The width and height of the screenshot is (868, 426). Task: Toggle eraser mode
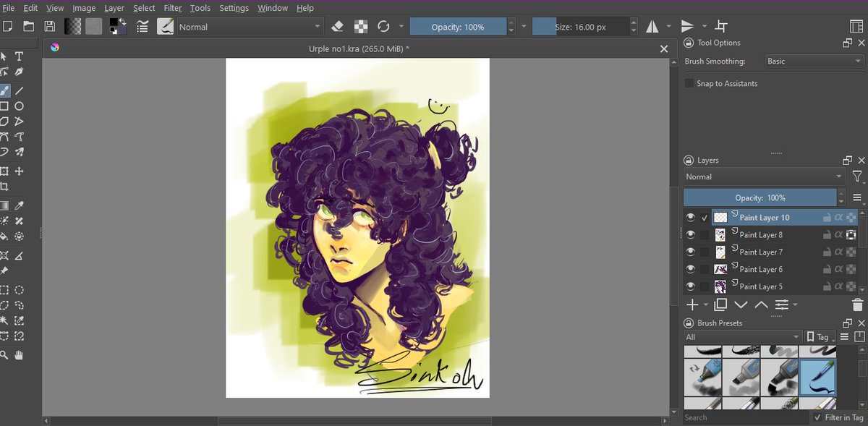(x=337, y=27)
